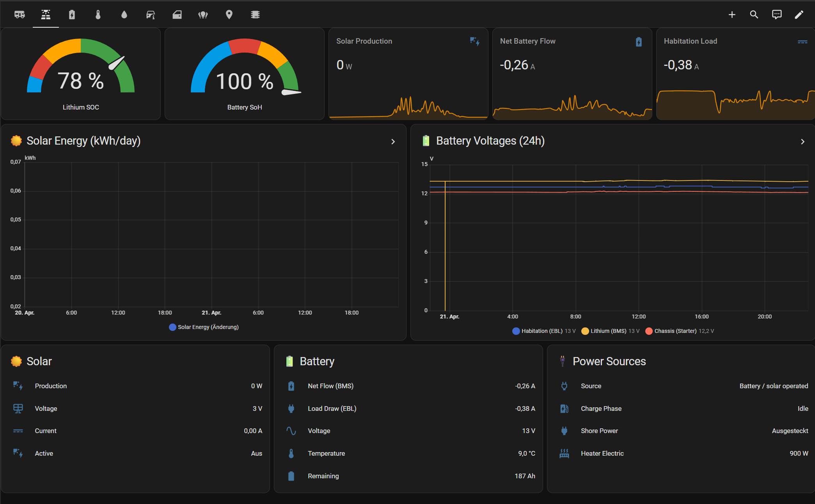Toggle Solar Energy (Änderung) legend dot
Viewport: 815px width, 504px height.
coord(172,327)
